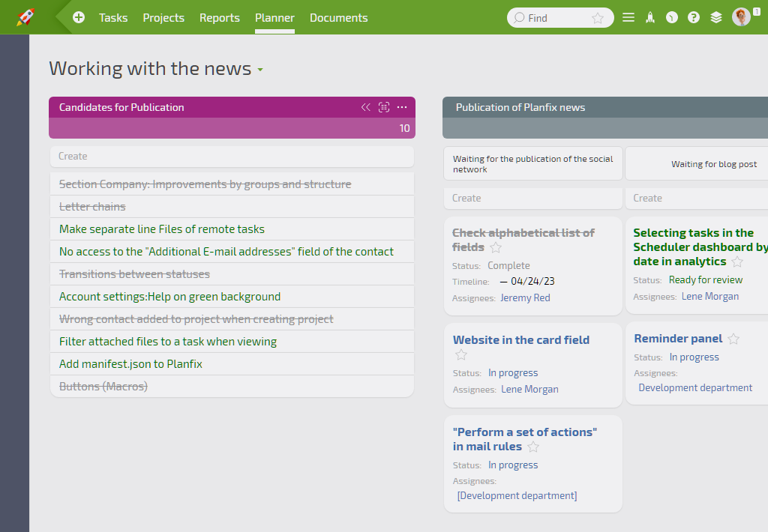Click the Planfix rocket logo
Viewport: 768px width, 532px height.
(x=25, y=17)
